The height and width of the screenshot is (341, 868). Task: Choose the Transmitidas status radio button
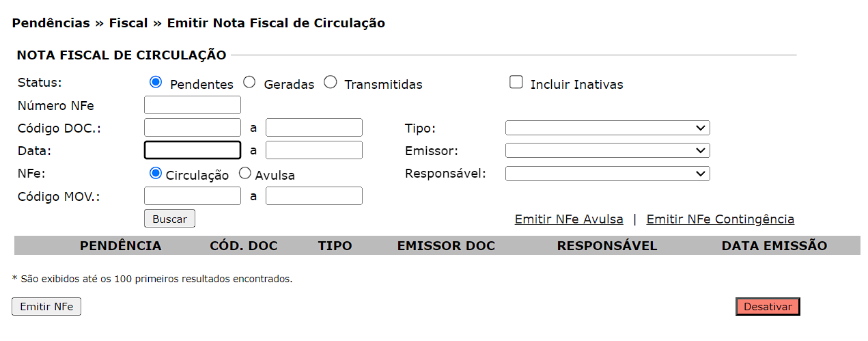click(331, 83)
